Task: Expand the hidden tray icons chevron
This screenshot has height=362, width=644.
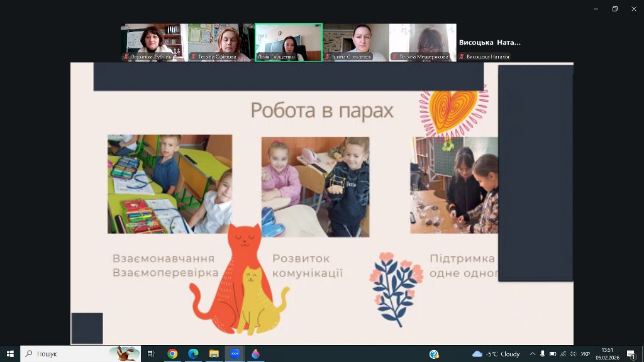Action: (x=533, y=354)
